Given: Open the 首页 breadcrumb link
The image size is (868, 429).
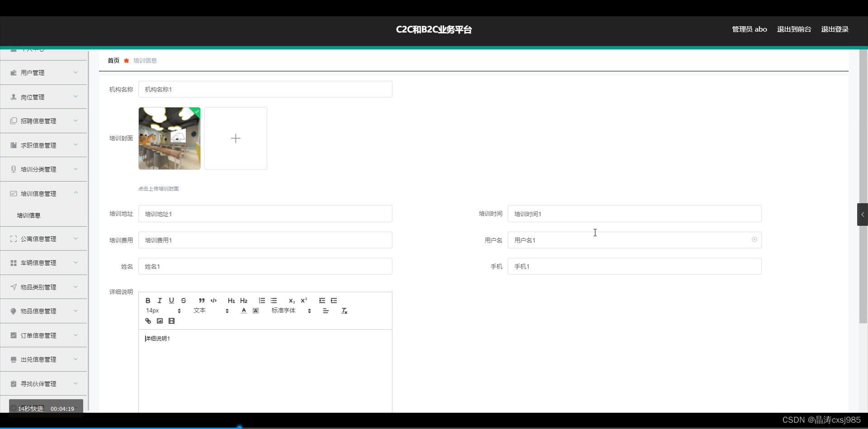Looking at the screenshot, I should 113,60.
